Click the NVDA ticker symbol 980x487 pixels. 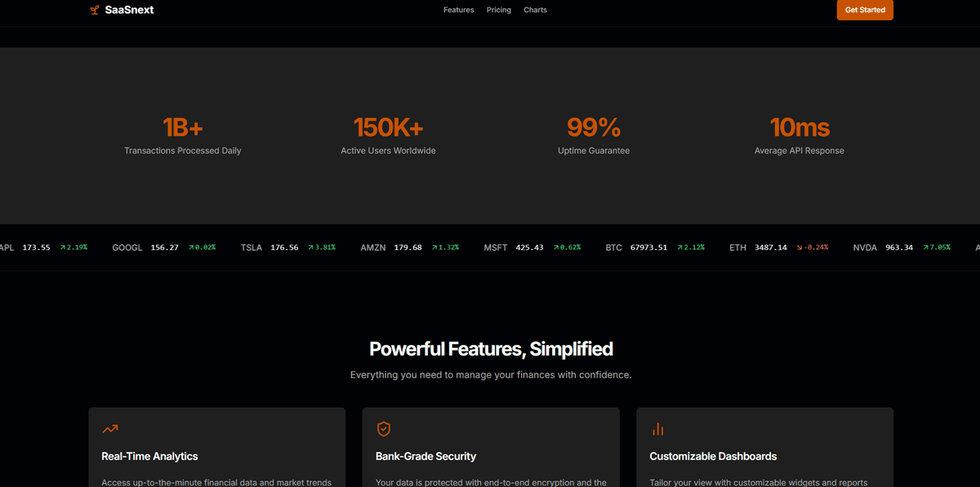tap(865, 248)
